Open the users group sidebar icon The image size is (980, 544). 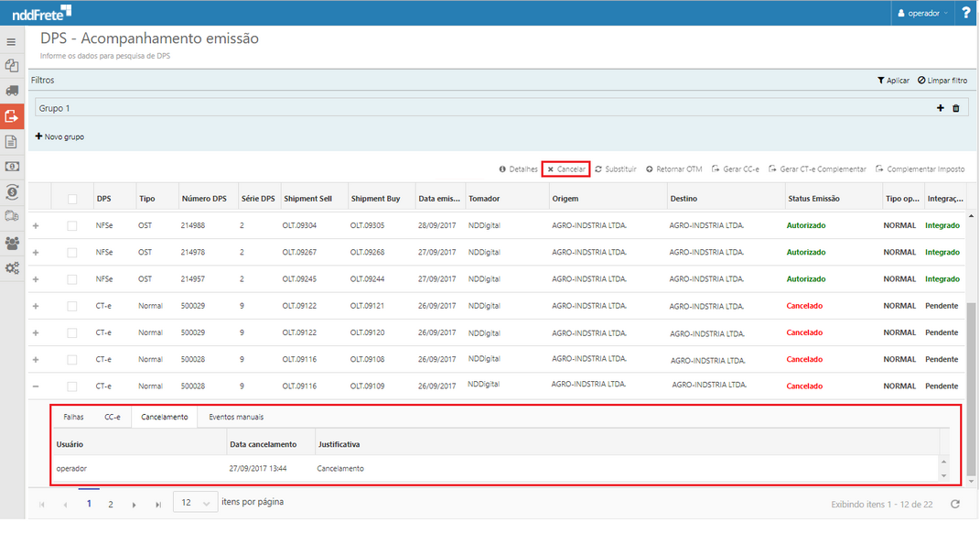coord(12,243)
